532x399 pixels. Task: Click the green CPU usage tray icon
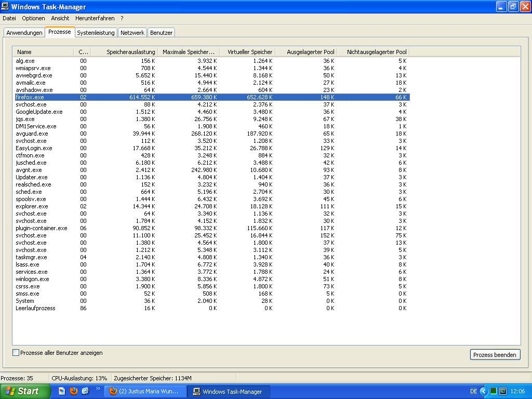(494, 391)
